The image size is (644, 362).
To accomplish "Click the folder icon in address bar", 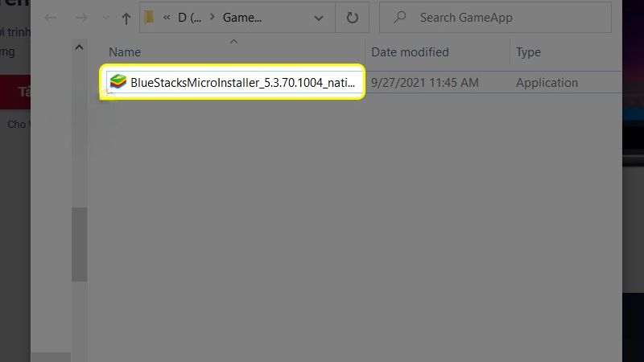I will [149, 17].
